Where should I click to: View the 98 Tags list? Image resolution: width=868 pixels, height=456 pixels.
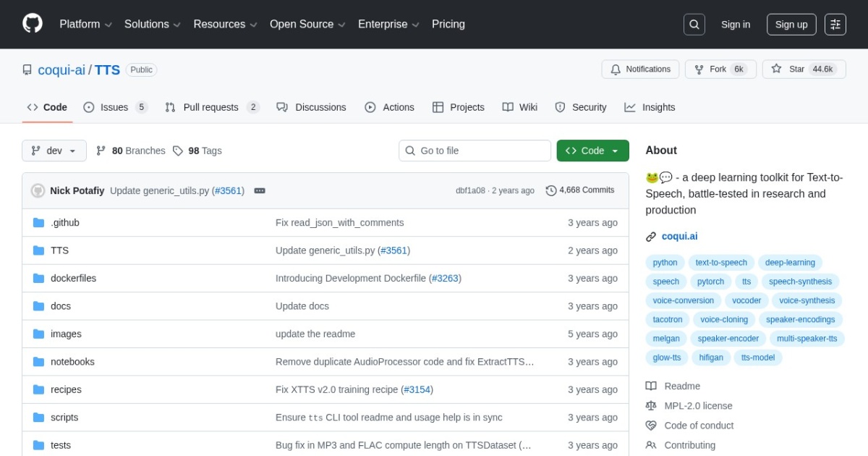point(197,151)
